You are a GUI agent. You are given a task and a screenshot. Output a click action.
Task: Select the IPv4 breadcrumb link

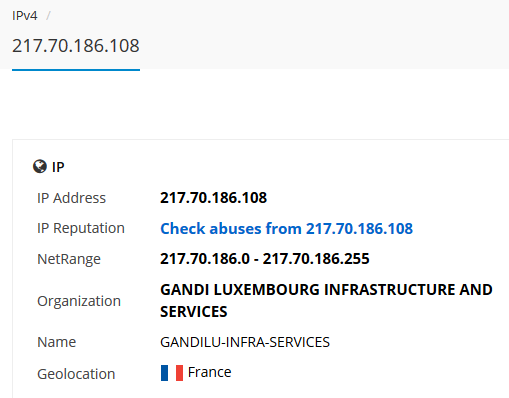[x=25, y=16]
